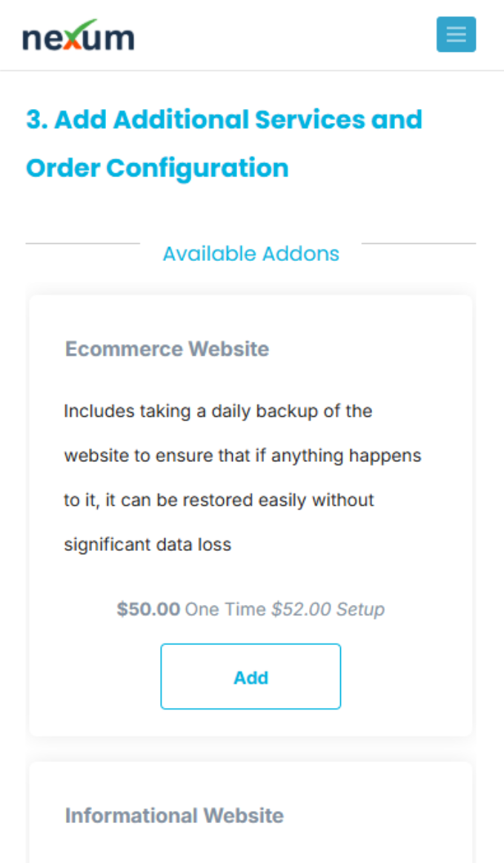Click the 'significant data loss' text line
Viewport: 504px width, 863px height.
147,545
